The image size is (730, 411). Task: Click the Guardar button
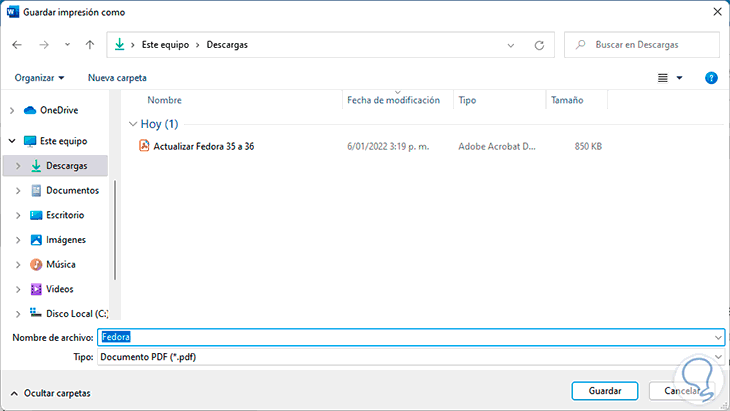(x=605, y=391)
